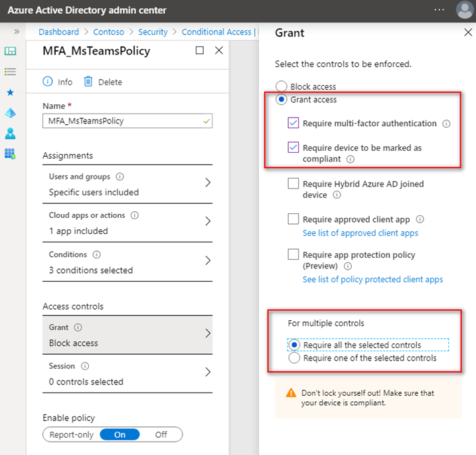
Task: Open the Users icon in sidebar
Action: point(11,134)
